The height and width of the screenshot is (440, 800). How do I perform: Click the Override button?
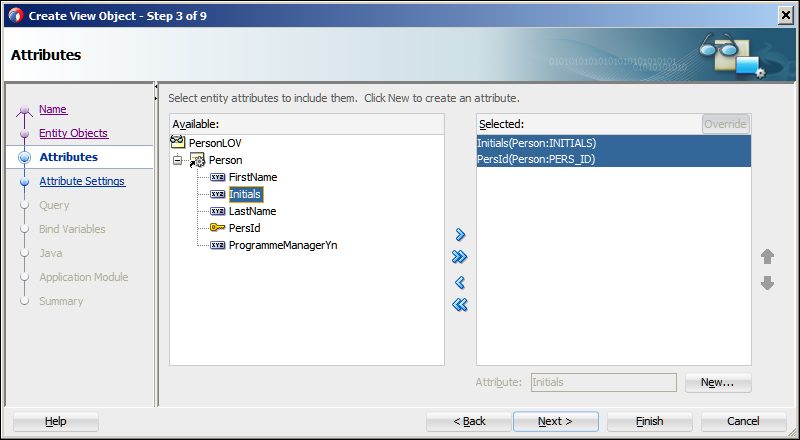(726, 124)
